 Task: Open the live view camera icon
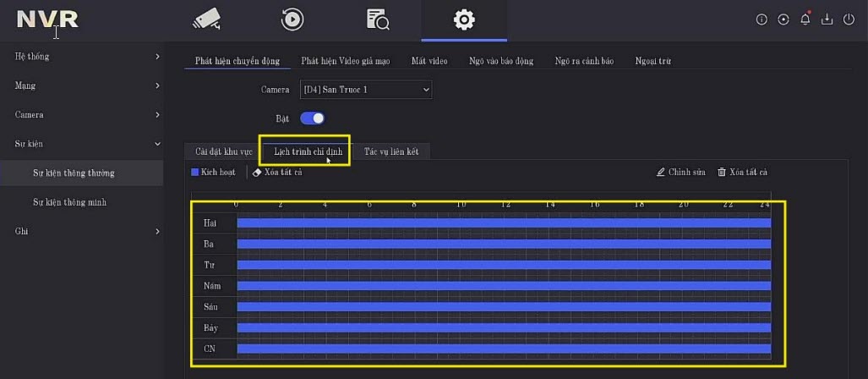[206, 19]
